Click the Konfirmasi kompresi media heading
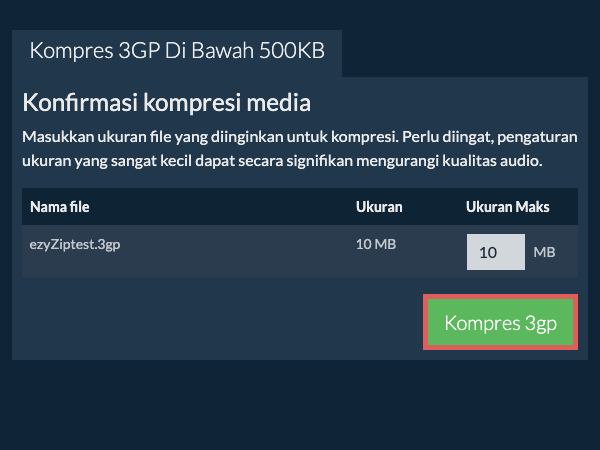 (x=166, y=103)
